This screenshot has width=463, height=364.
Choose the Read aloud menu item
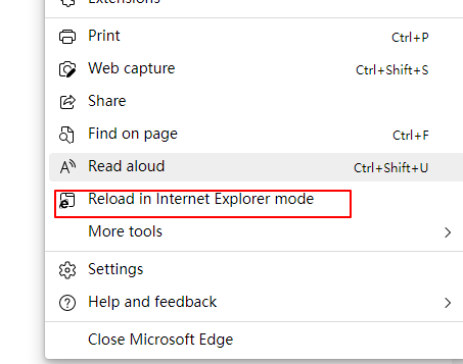click(256, 167)
